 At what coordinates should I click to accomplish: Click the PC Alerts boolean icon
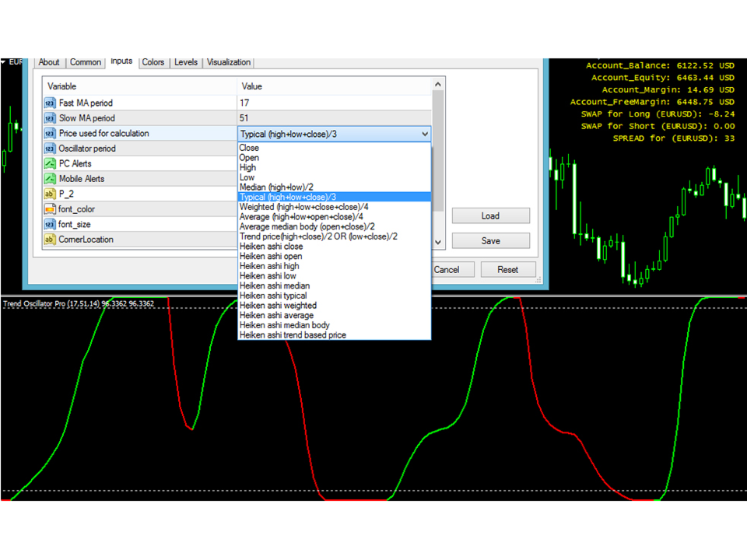coord(50,164)
